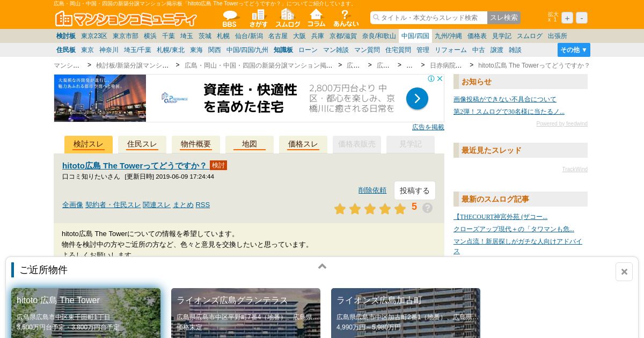Close the ご近所物件 panel

(x=624, y=271)
